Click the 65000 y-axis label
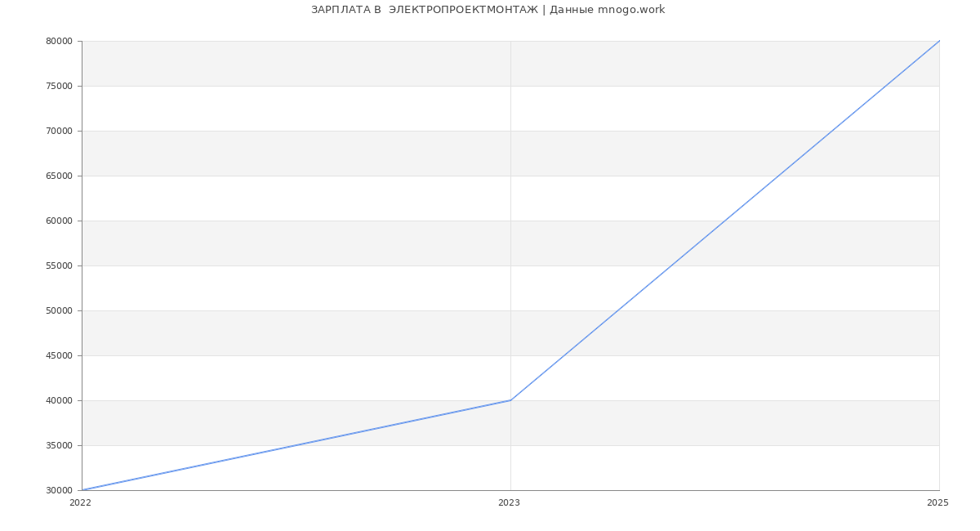This screenshot has width=980, height=531. click(x=60, y=176)
